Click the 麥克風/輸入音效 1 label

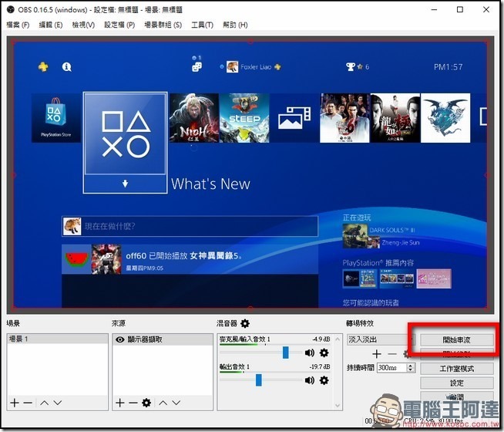tap(244, 339)
